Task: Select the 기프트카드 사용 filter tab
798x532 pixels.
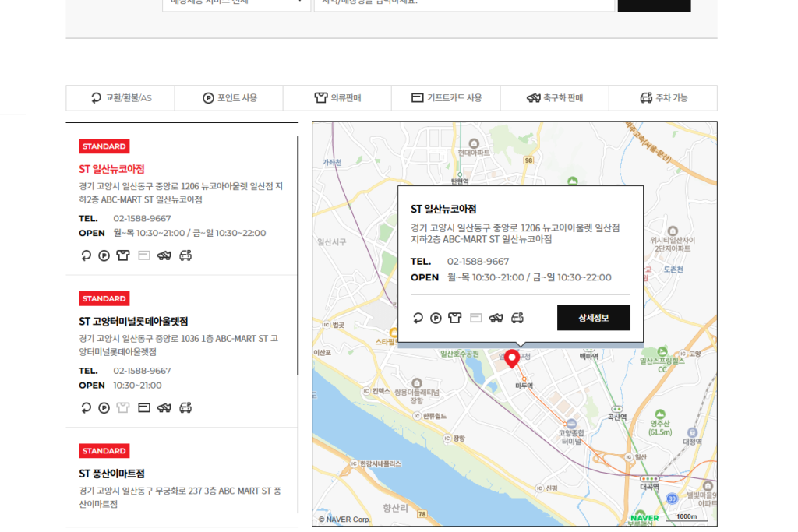Action: pos(445,97)
